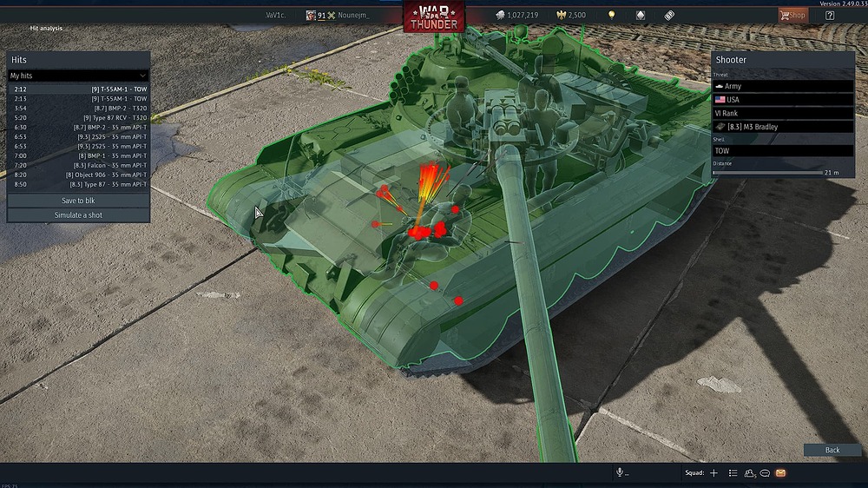Click the Simulate a shot button

coord(78,215)
